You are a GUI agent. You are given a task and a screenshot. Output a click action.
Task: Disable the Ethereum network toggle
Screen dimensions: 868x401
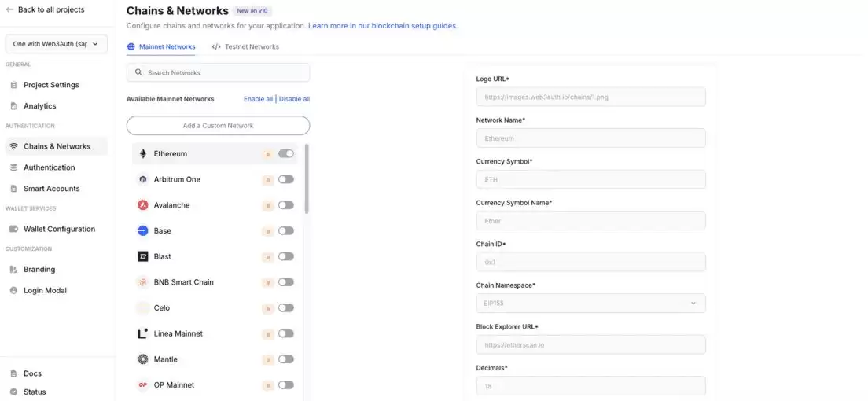pyautogui.click(x=286, y=153)
